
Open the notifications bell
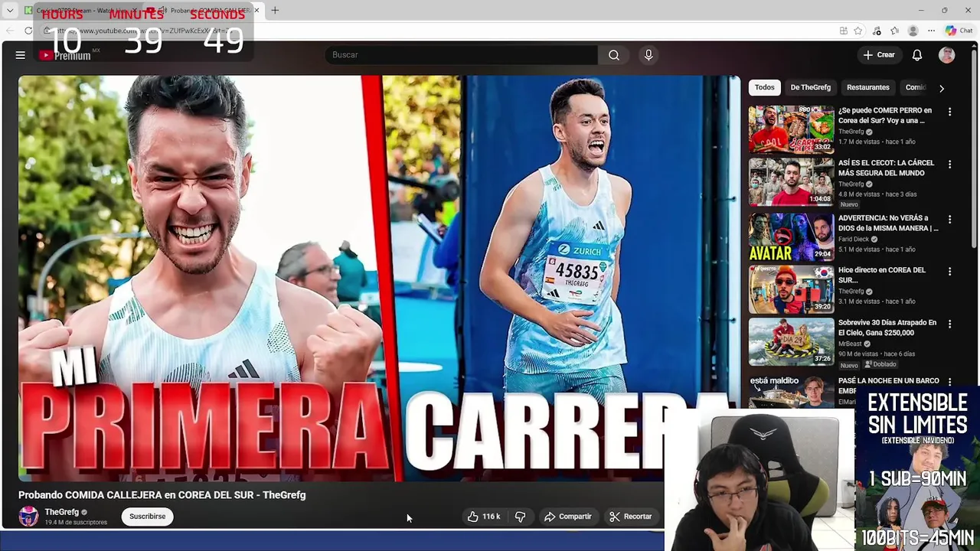pyautogui.click(x=917, y=55)
